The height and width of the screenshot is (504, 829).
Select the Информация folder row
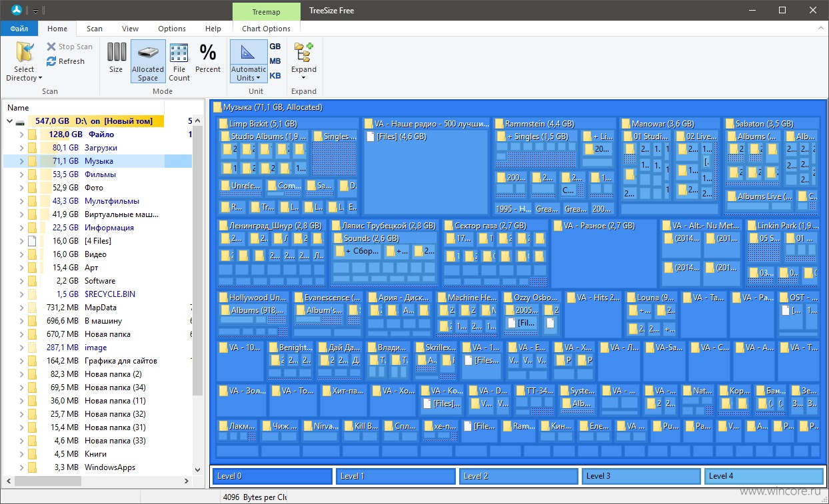[x=98, y=228]
